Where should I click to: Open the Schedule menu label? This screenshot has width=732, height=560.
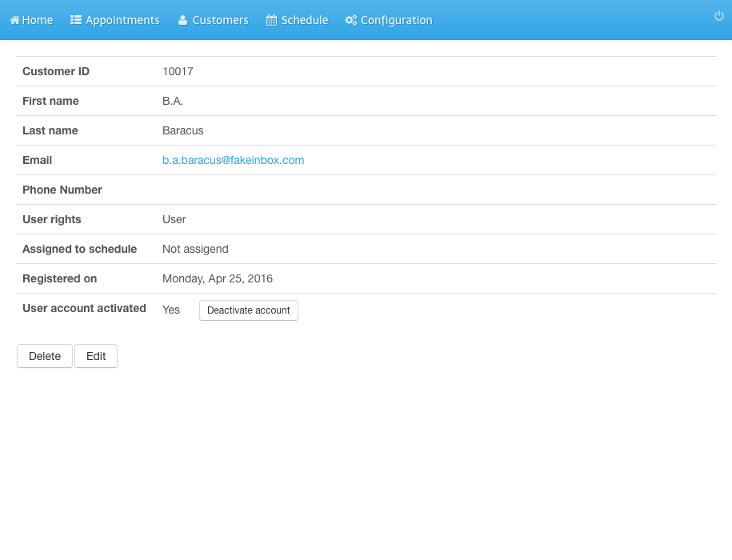[304, 20]
